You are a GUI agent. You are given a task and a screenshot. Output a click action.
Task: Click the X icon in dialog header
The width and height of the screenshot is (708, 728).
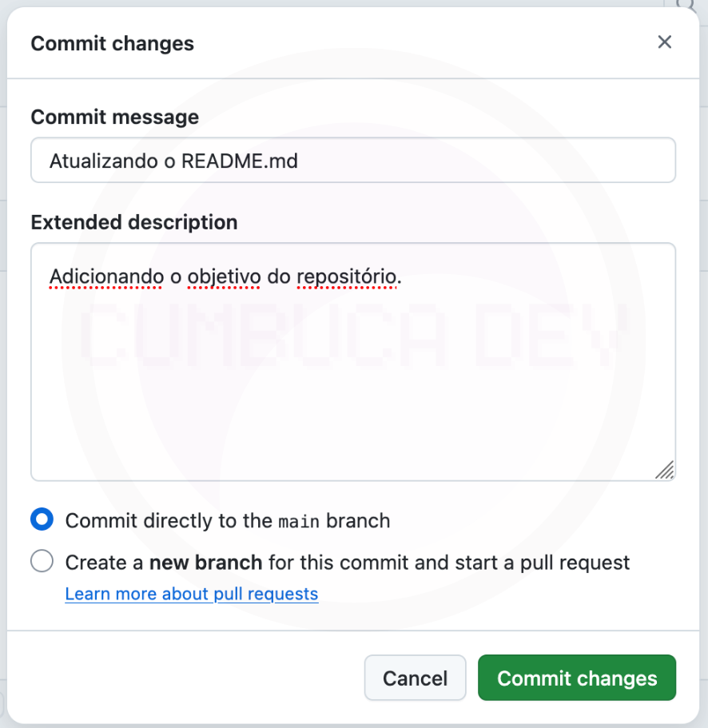pos(665,42)
